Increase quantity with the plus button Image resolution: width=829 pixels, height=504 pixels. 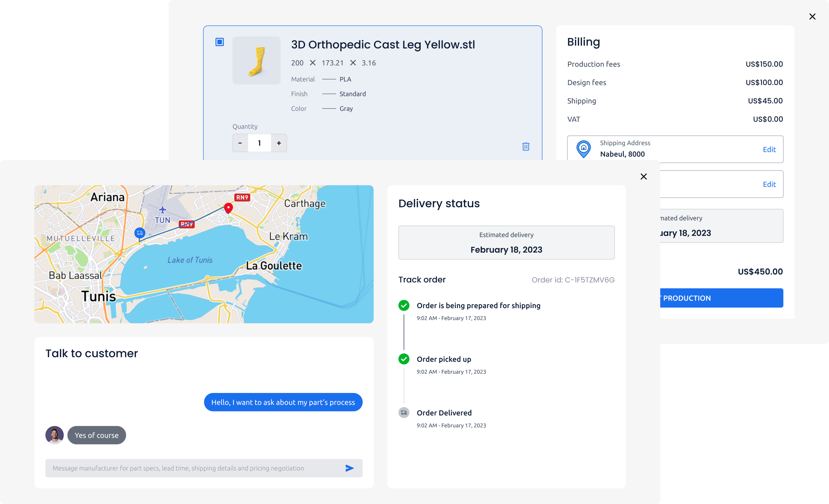[x=279, y=143]
